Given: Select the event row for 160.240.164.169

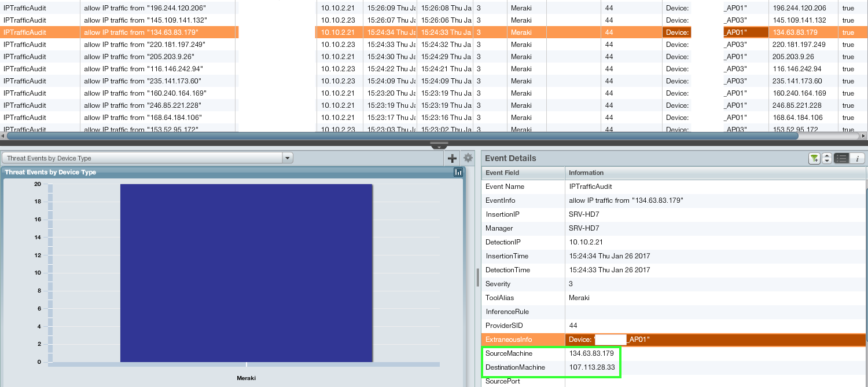Looking at the screenshot, I should (434, 93).
